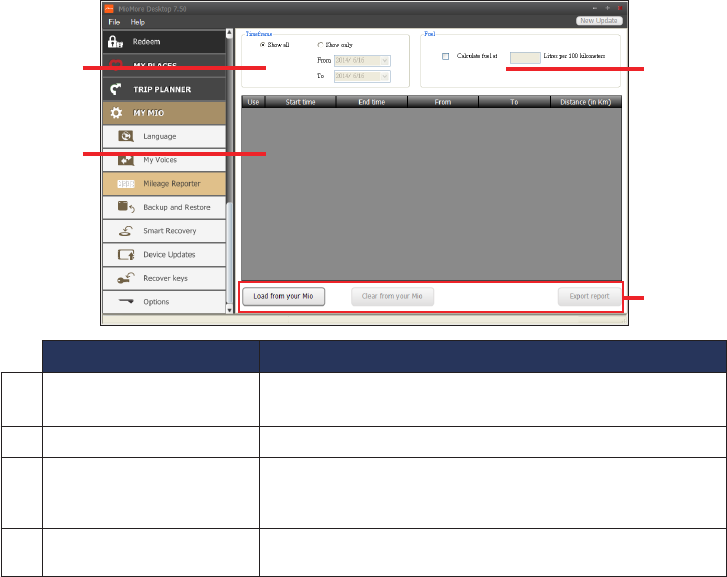Click the Smart Recovery icon
This screenshot has height=577, width=727.
[126, 231]
